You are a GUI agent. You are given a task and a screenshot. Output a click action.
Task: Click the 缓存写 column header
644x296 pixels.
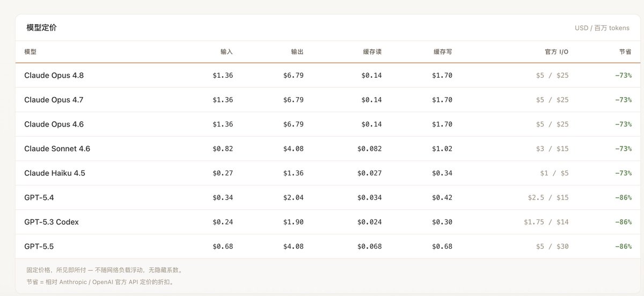pos(443,52)
